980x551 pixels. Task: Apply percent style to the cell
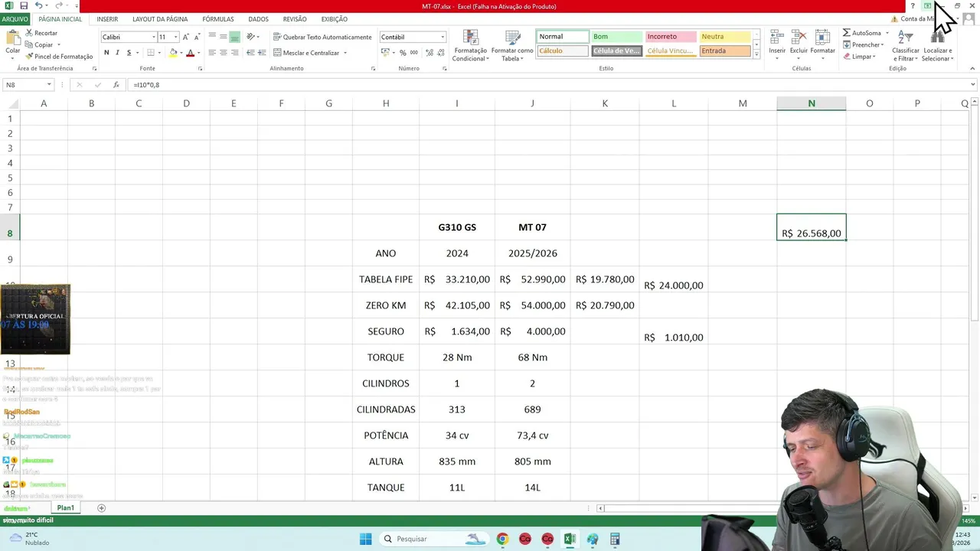[403, 53]
